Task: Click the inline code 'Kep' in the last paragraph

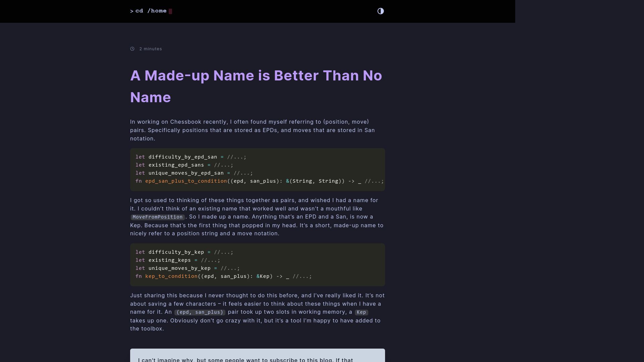Action: click(361, 312)
